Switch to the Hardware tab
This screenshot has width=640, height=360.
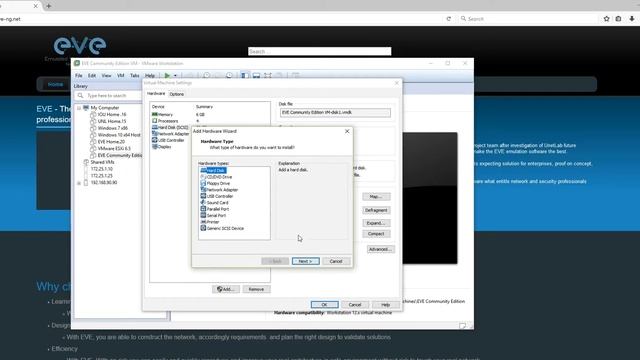click(x=156, y=94)
